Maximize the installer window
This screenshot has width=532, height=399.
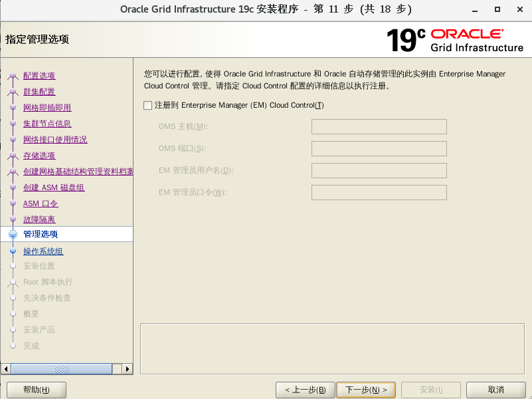coord(497,9)
